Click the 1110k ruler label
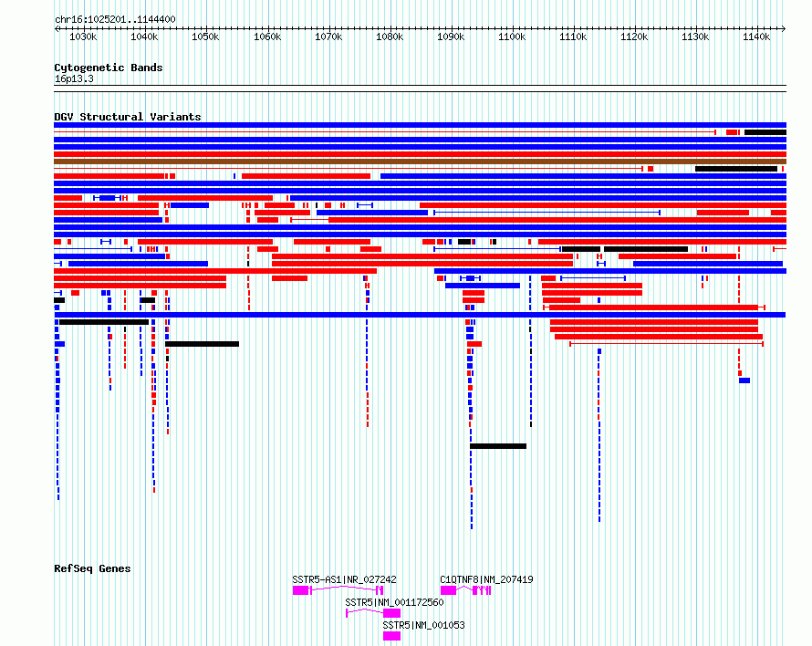This screenshot has height=646, width=812. click(573, 36)
